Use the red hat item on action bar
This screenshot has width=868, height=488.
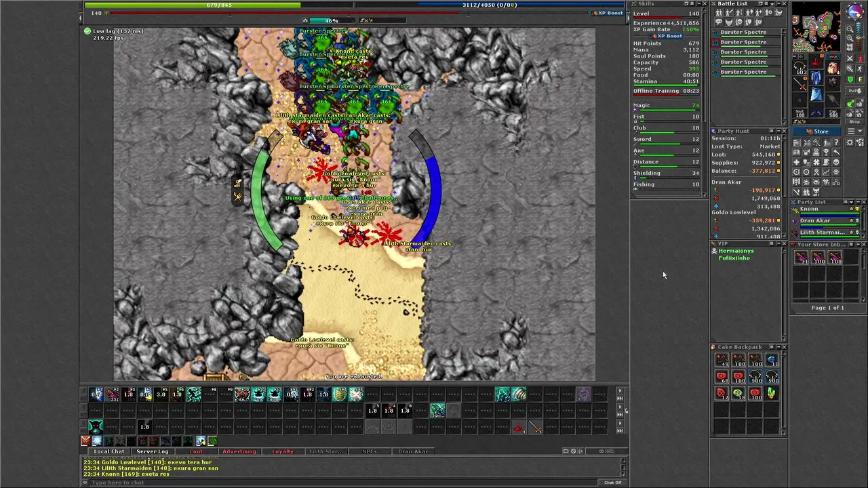point(519,428)
